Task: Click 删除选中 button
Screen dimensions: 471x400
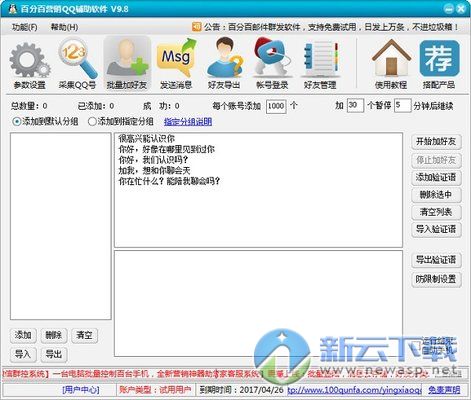Action: (436, 195)
